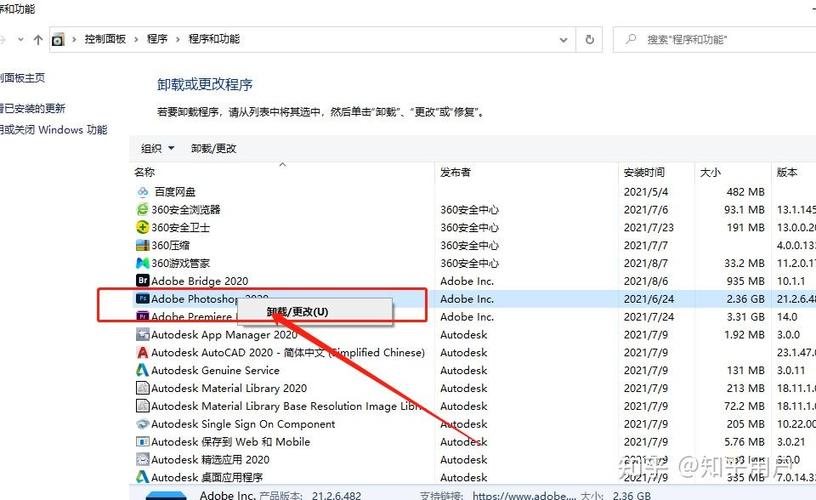
Task: Click the Adobe Premiere Pr icon
Action: [142, 316]
